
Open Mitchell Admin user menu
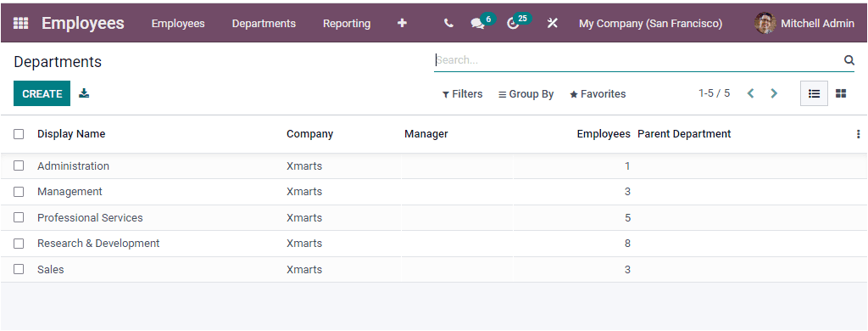[x=804, y=23]
